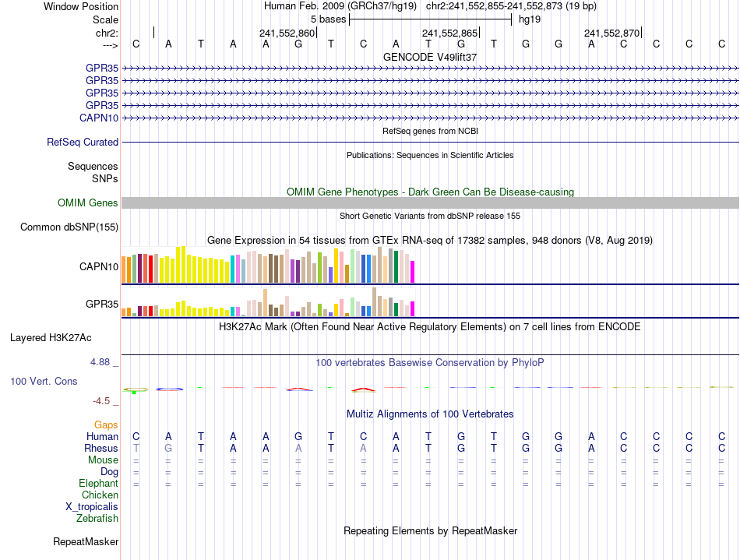Viewport: 740px width, 560px height.
Task: Click the SNPs subtrack label
Action: tap(105, 179)
